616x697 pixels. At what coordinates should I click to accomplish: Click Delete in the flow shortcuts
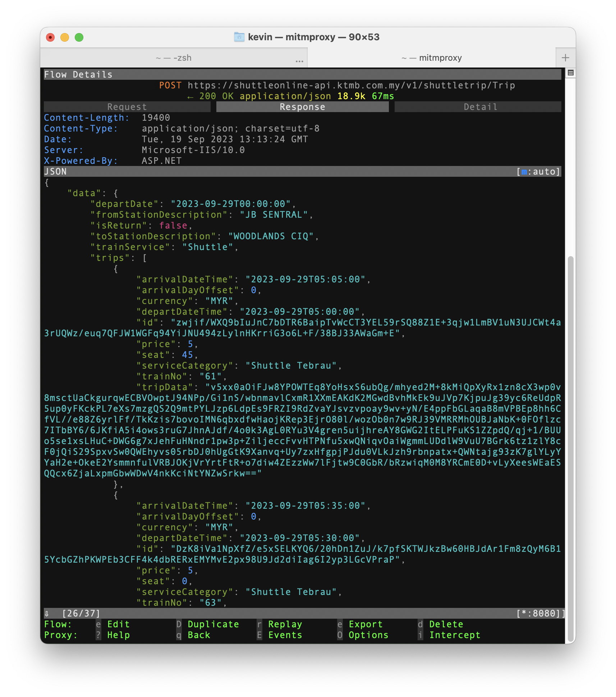(x=446, y=624)
